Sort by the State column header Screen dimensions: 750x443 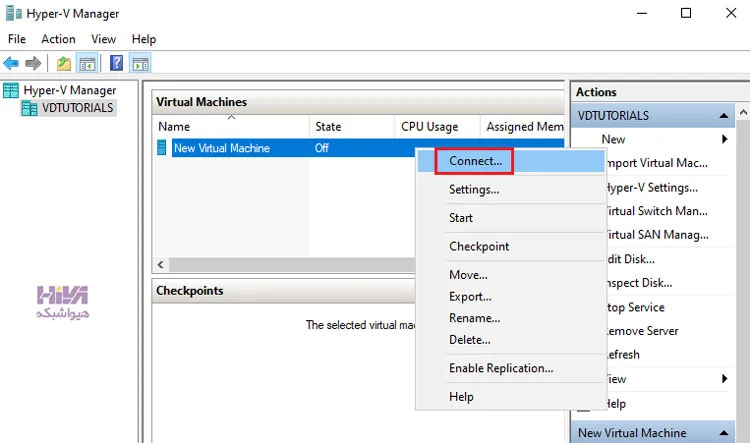tap(352, 127)
